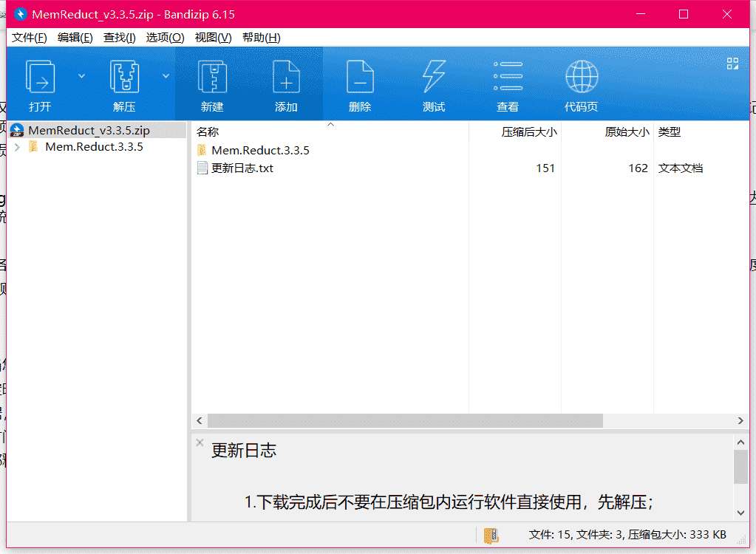Click the window resize grip in status bar
This screenshot has width=756, height=554.
coord(743,541)
